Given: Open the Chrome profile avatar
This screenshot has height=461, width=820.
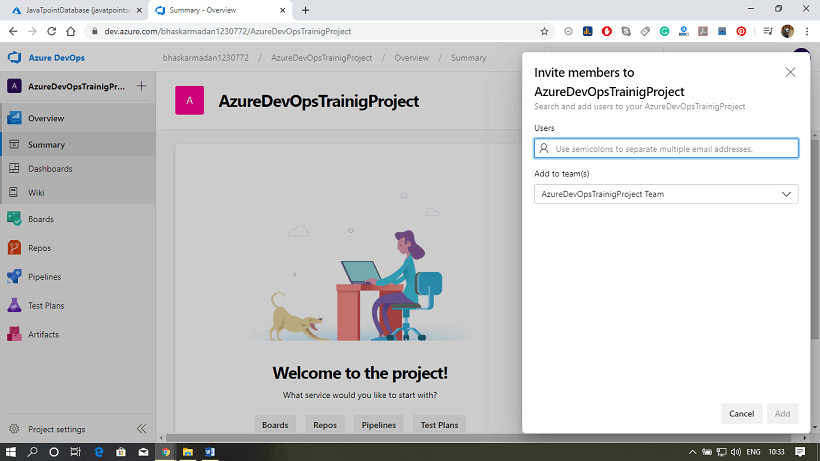Looking at the screenshot, I should (787, 31).
